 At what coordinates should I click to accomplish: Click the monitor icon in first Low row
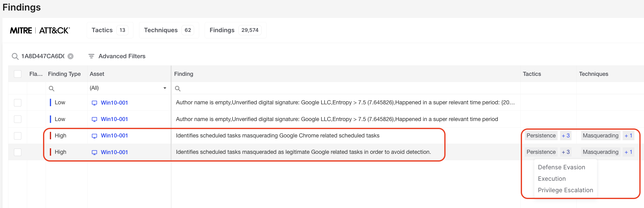94,103
